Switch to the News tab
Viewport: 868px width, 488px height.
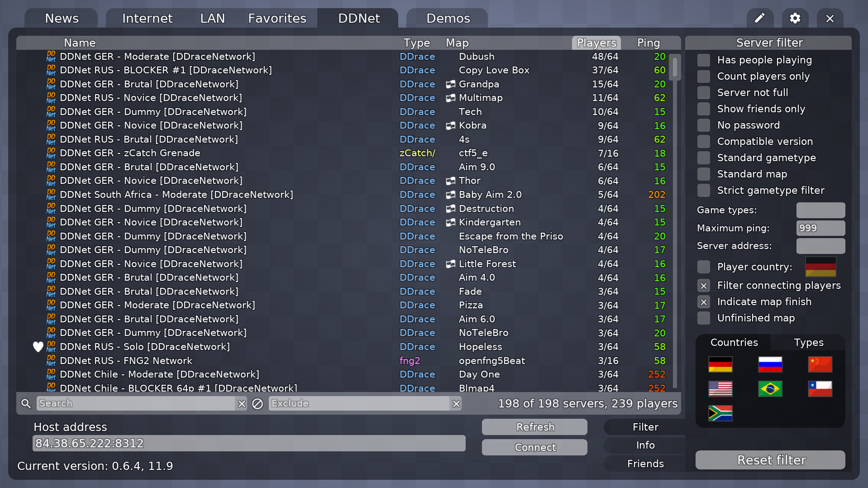62,18
